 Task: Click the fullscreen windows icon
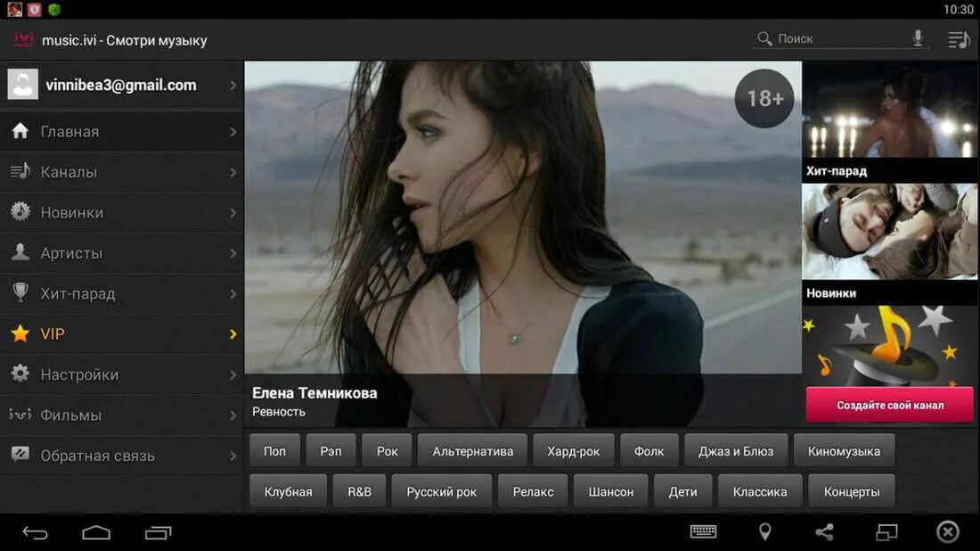coord(886,532)
